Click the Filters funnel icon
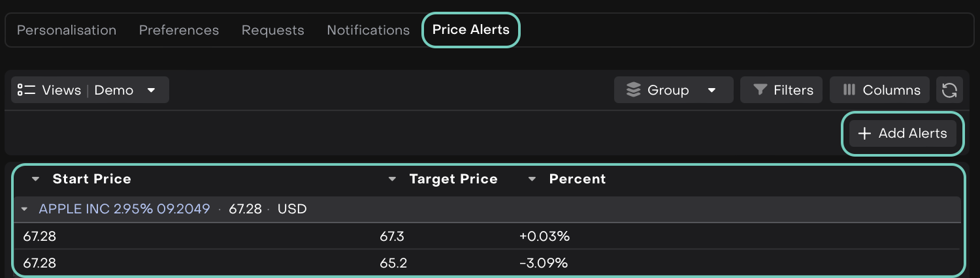 pos(760,90)
